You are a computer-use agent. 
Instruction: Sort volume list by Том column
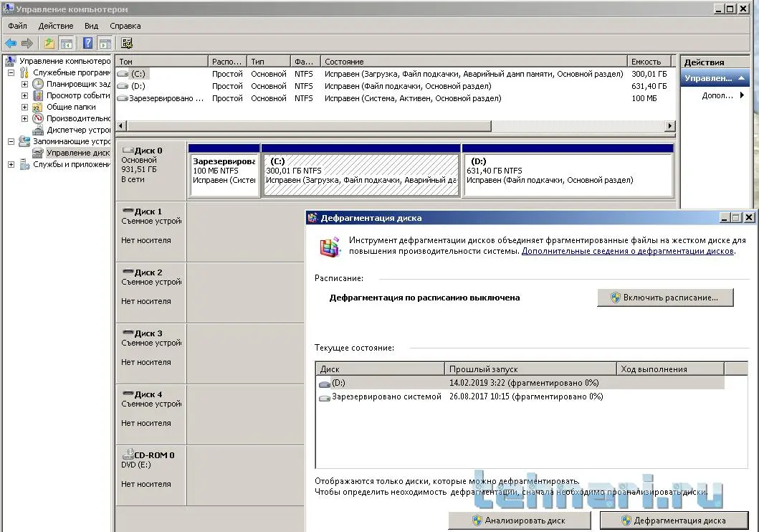[162, 62]
